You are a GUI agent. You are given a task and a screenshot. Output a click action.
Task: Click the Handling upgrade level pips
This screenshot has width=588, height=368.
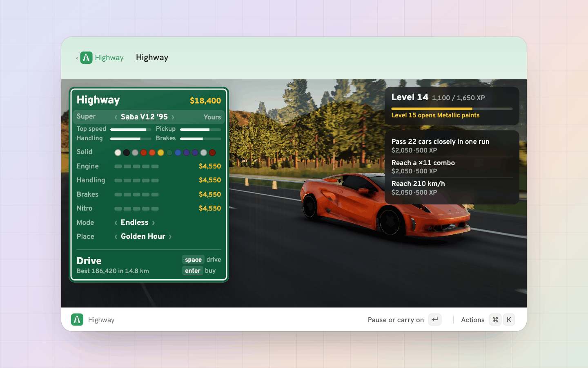(136, 180)
